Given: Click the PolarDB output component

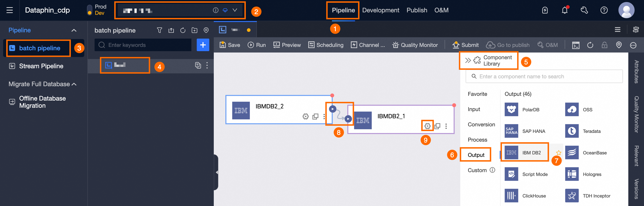Looking at the screenshot, I should point(522,109).
